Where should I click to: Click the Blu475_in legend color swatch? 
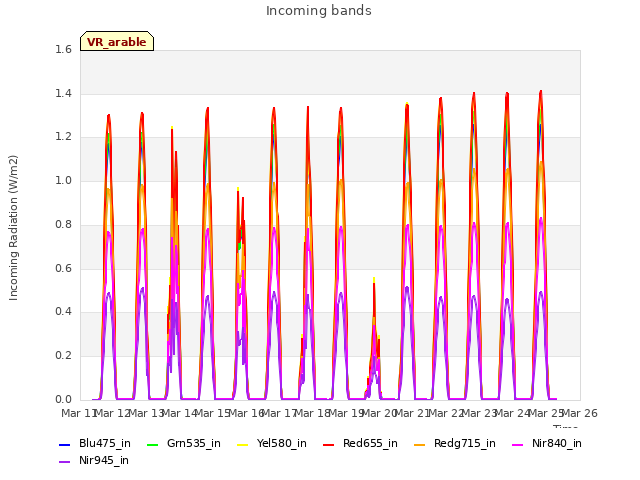65,444
